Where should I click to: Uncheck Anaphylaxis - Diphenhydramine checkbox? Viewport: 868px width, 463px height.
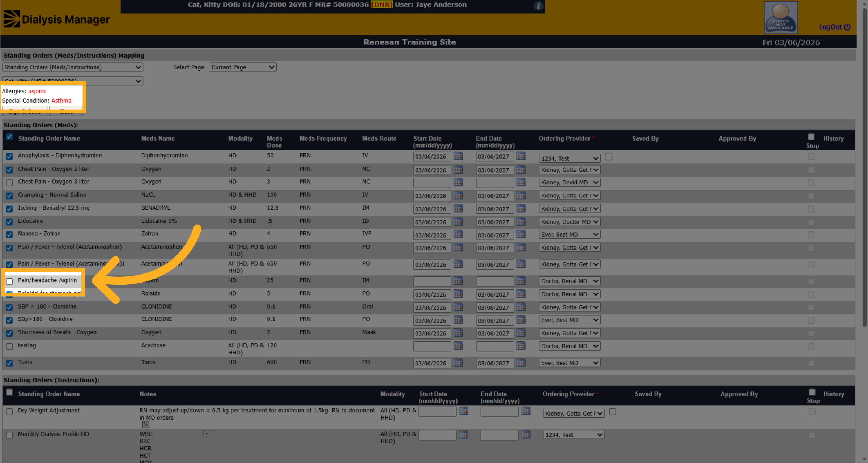[9, 156]
